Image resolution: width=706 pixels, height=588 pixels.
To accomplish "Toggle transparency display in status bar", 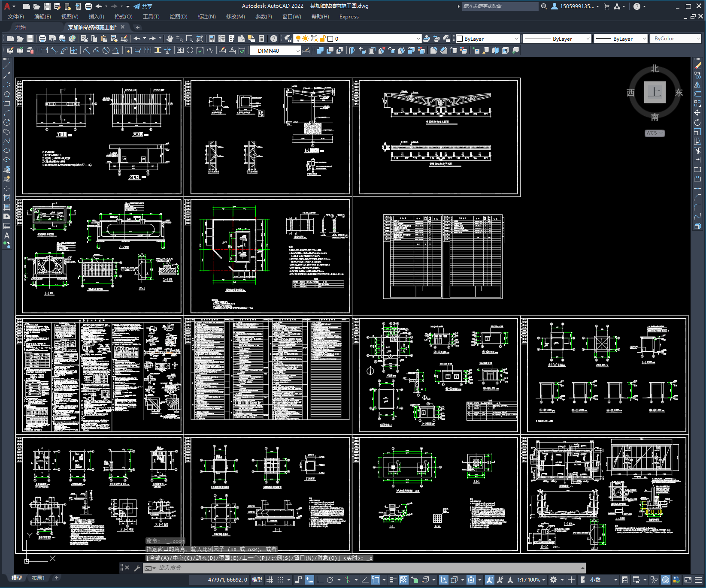I will click(x=404, y=580).
